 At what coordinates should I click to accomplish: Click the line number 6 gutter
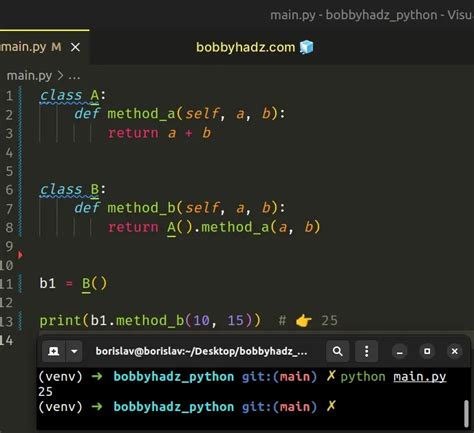(9, 190)
